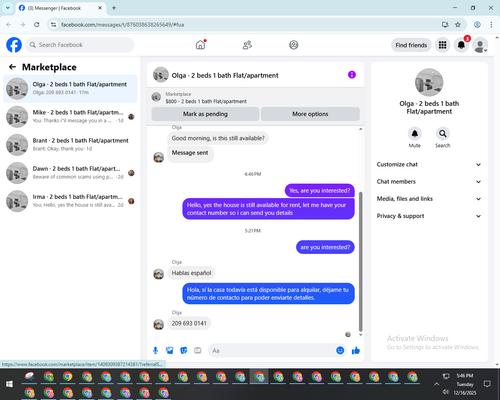Click the install app icon in address bar
Viewport: 500px width, 400px height.
[445, 25]
